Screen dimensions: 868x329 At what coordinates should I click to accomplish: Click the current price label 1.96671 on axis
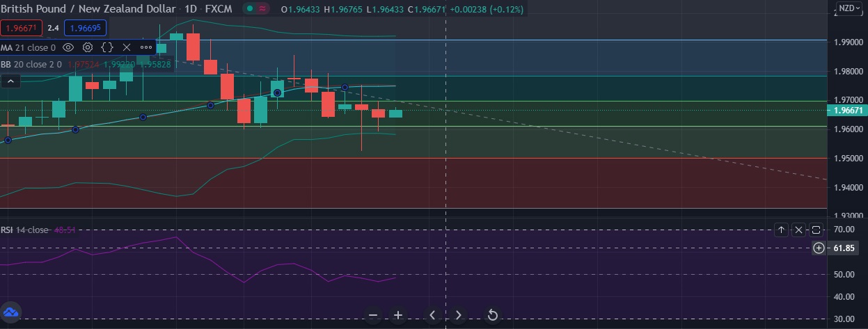pyautogui.click(x=847, y=110)
